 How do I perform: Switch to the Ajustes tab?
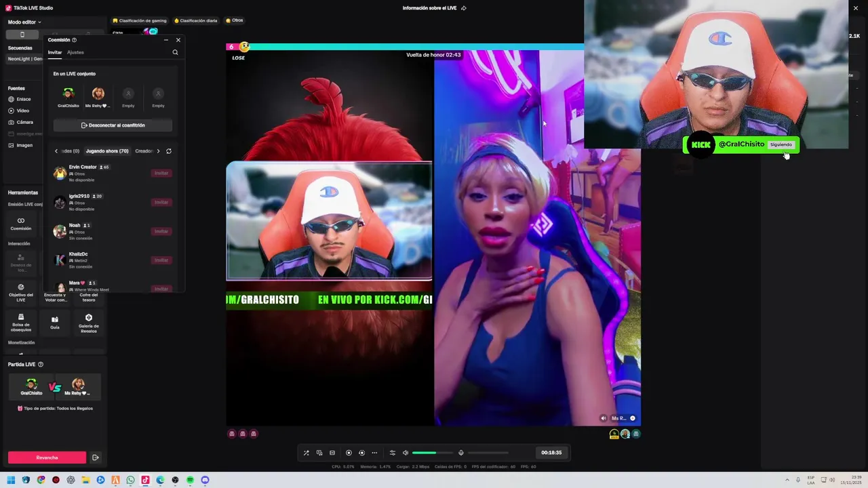(75, 52)
